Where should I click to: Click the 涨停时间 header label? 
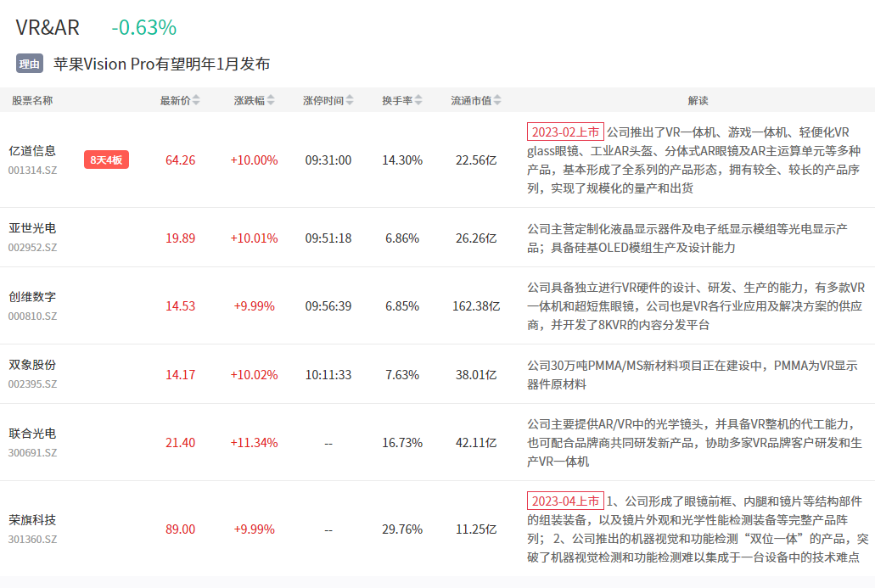[323, 100]
